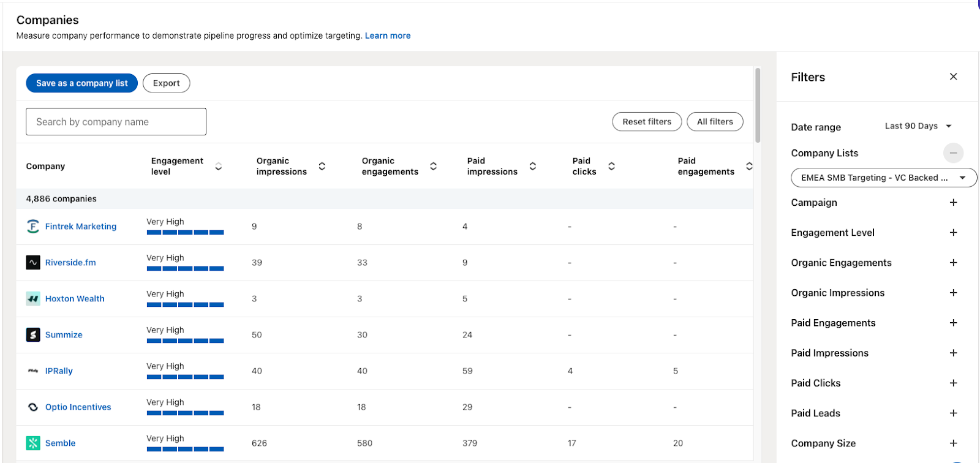Export the companies table

[166, 83]
